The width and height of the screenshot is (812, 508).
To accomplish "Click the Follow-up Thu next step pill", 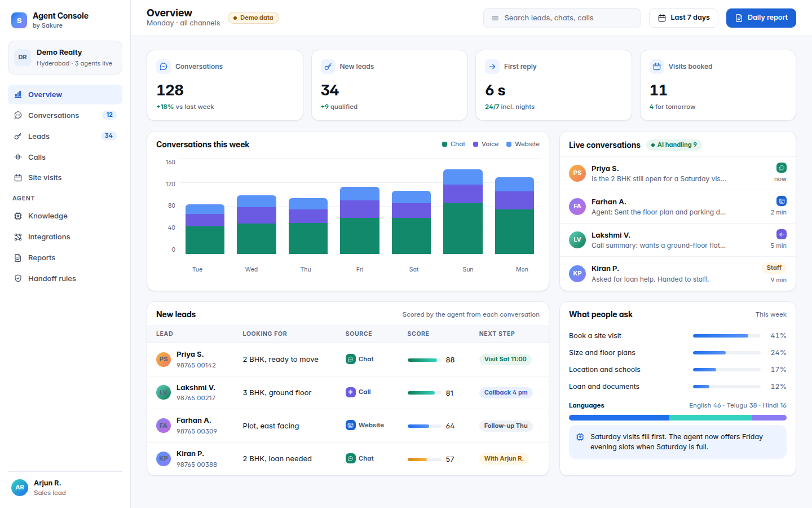I will tap(506, 426).
